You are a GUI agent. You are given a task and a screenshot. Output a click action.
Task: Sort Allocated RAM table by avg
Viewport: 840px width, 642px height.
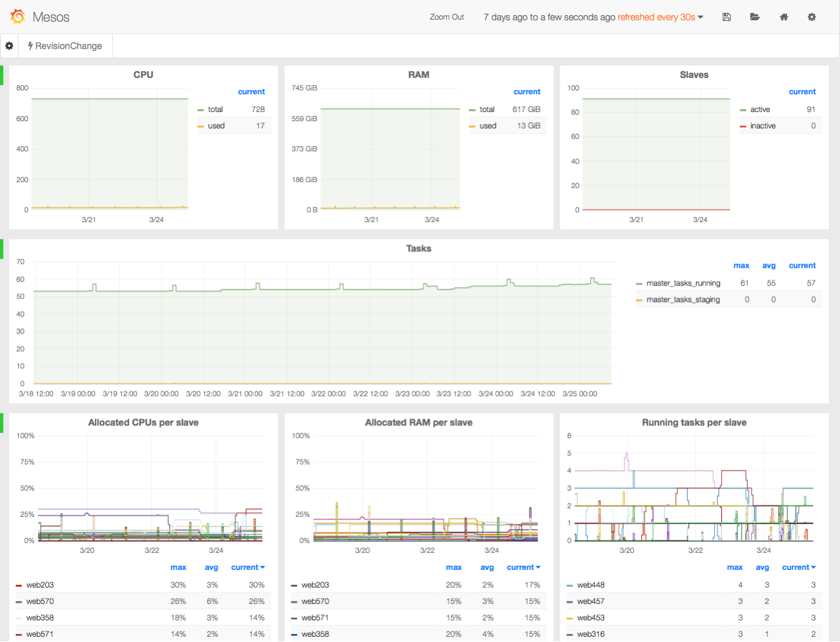click(487, 567)
